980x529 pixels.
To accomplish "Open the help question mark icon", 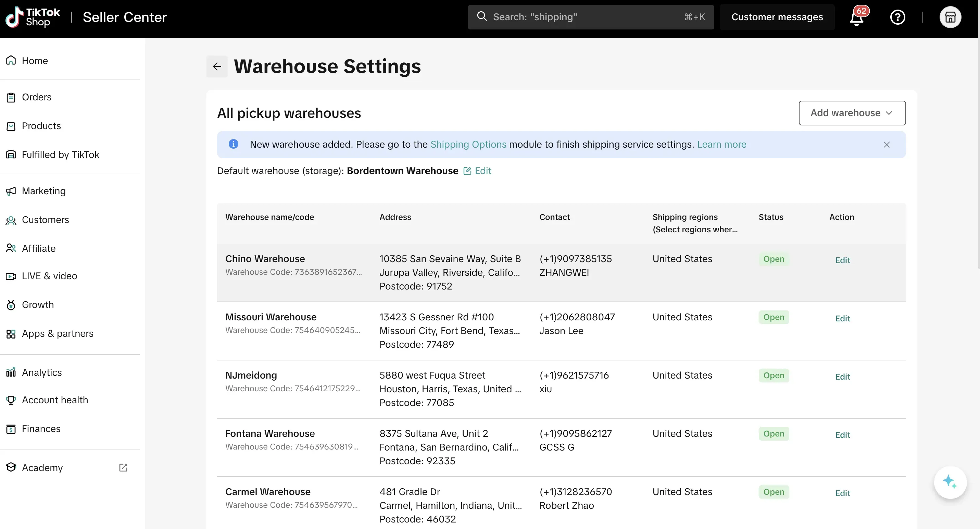I will point(897,17).
